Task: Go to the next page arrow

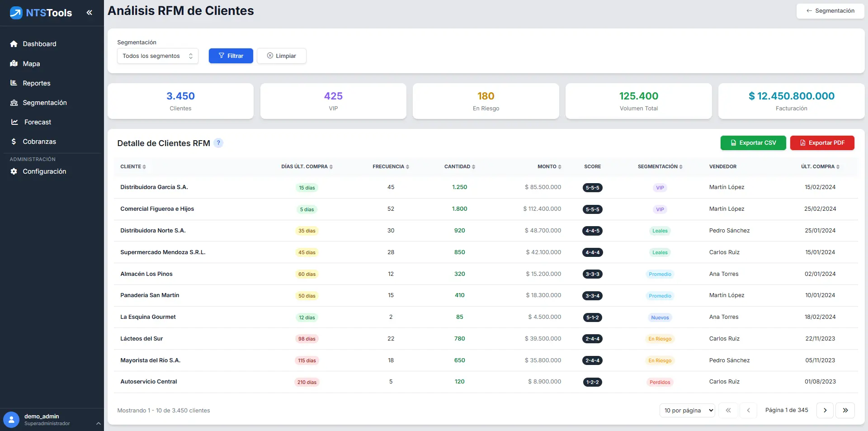Action: click(825, 410)
